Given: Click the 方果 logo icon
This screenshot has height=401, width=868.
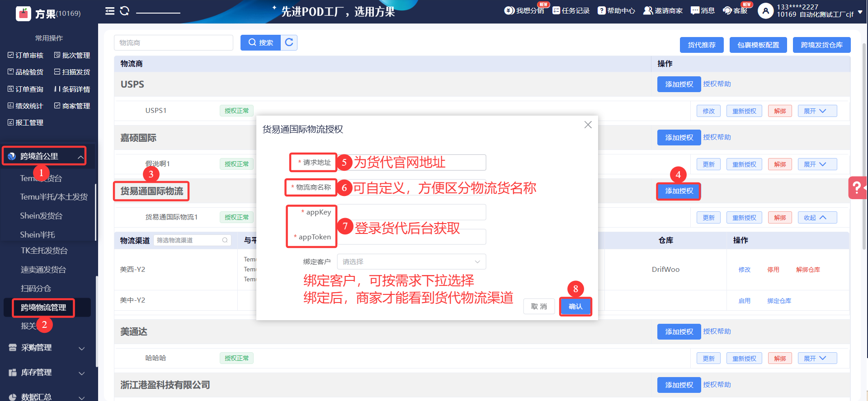Looking at the screenshot, I should tap(23, 14).
